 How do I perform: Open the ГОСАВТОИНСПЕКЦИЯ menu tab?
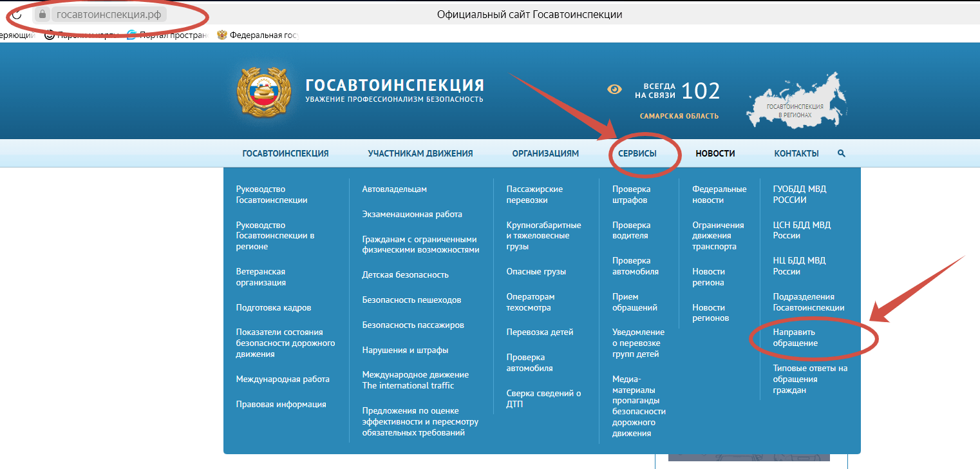285,153
